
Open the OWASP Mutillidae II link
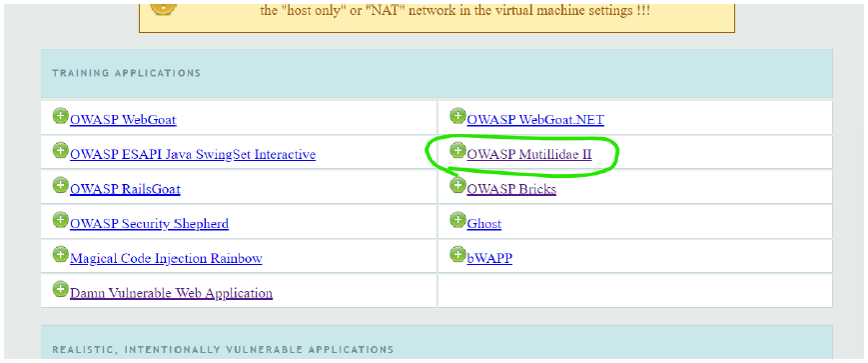pyautogui.click(x=529, y=154)
